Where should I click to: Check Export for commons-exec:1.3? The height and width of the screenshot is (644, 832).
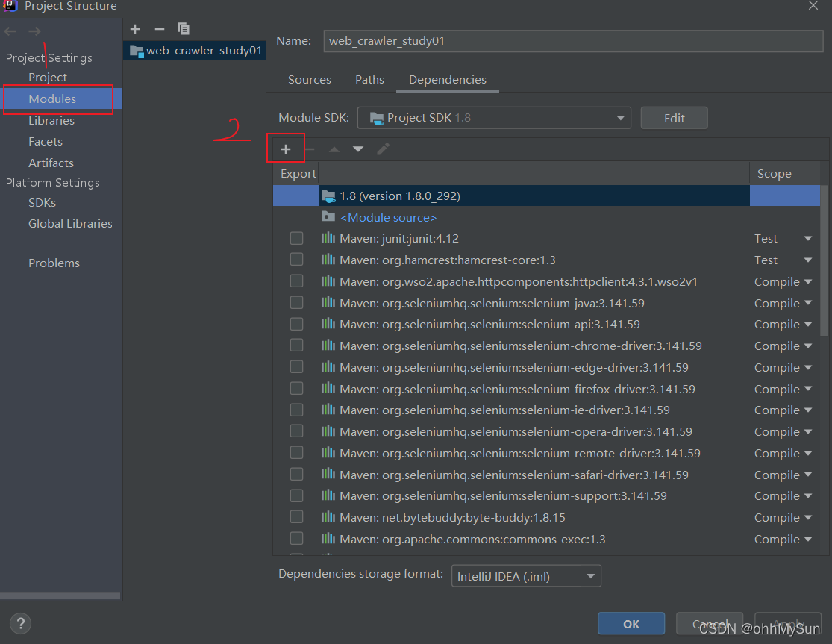297,539
